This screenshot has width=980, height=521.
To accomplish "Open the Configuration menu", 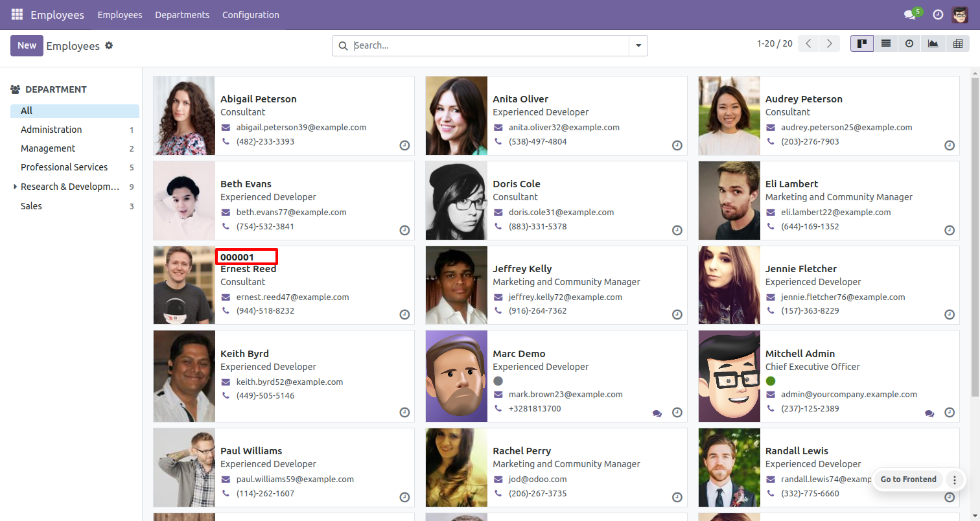I will [x=251, y=14].
